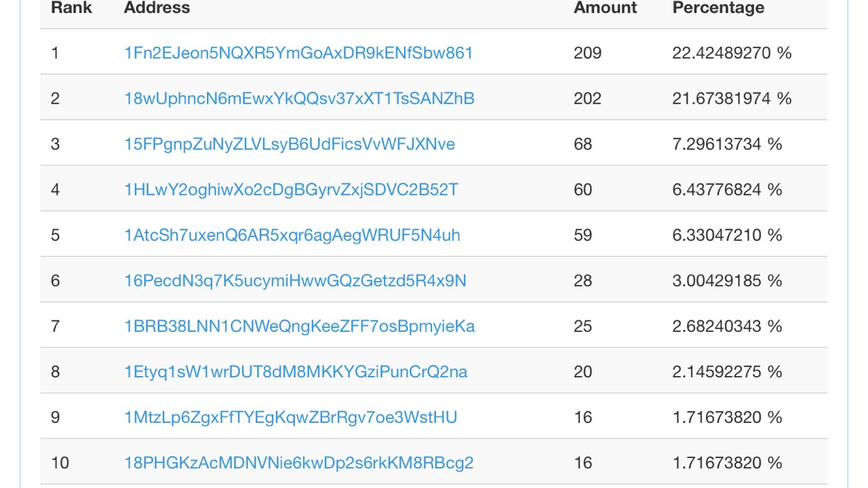
Task: Open address 16PecdN3q7K5ucymiHwwGQzGetzd5R4x9N
Action: pos(295,280)
